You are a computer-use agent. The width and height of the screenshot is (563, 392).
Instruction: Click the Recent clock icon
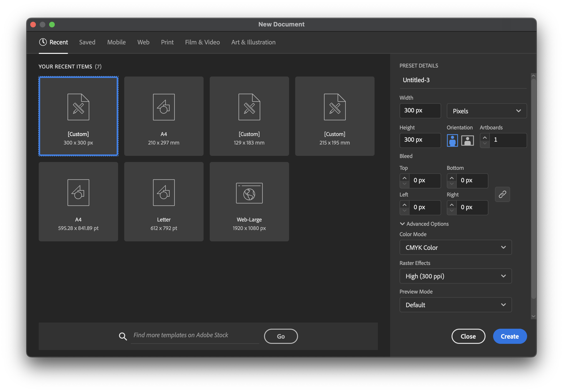coord(43,42)
